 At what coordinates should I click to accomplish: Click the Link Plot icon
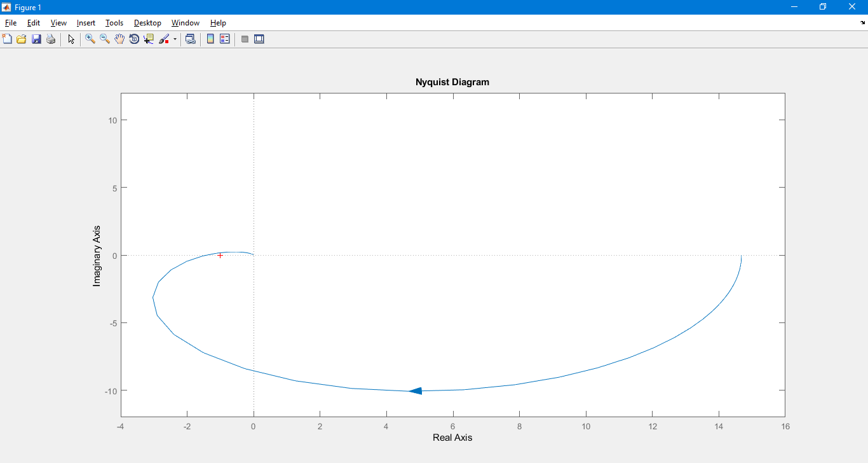190,39
